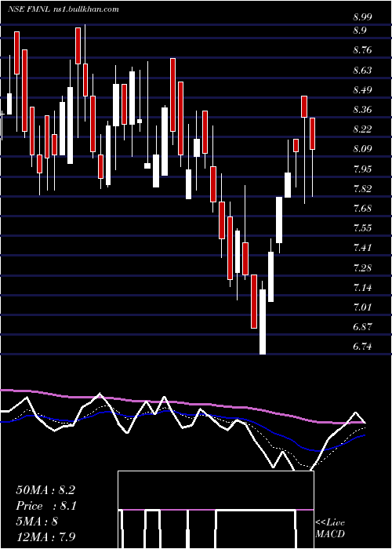Image resolution: width=392 pixels, height=549 pixels.
Task: Click the 7.14 price axis label
Action: click(x=362, y=288)
